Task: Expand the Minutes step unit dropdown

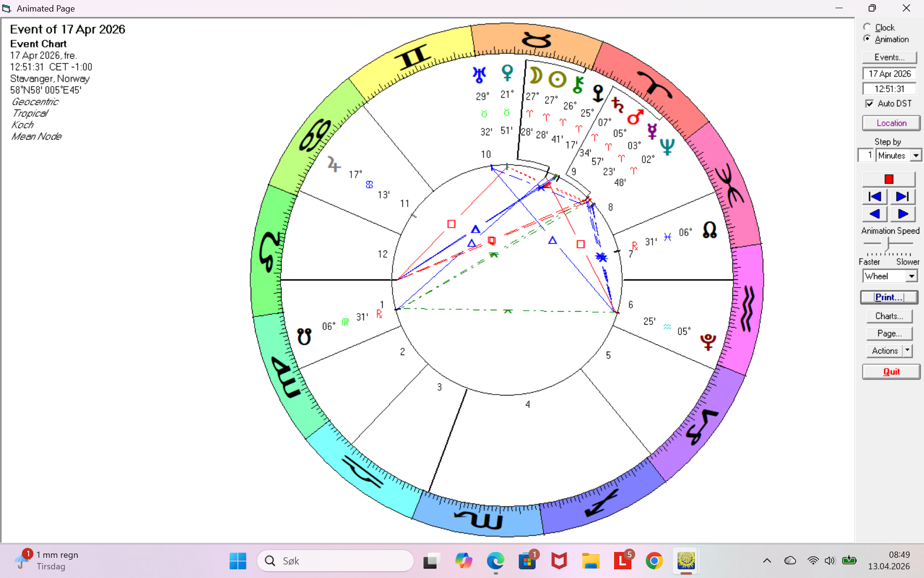Action: click(916, 156)
